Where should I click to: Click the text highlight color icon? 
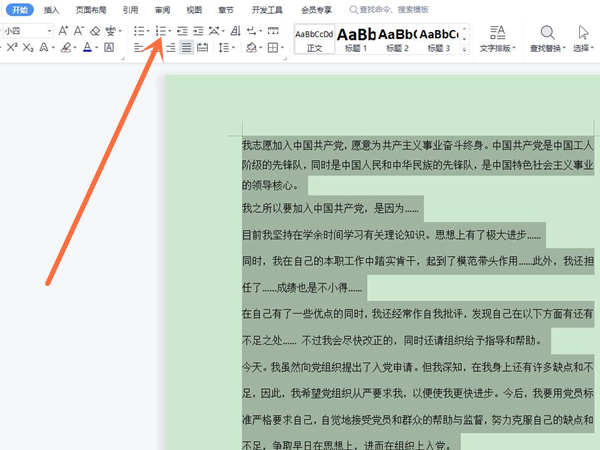click(x=66, y=47)
